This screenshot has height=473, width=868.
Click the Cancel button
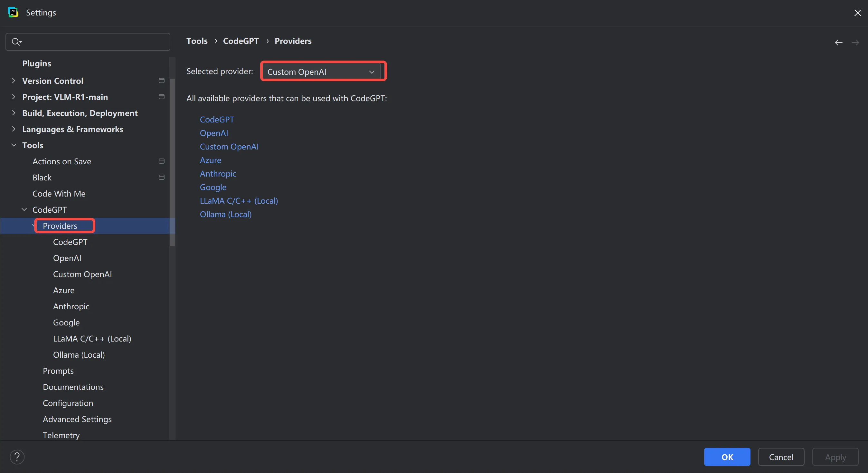coord(781,457)
